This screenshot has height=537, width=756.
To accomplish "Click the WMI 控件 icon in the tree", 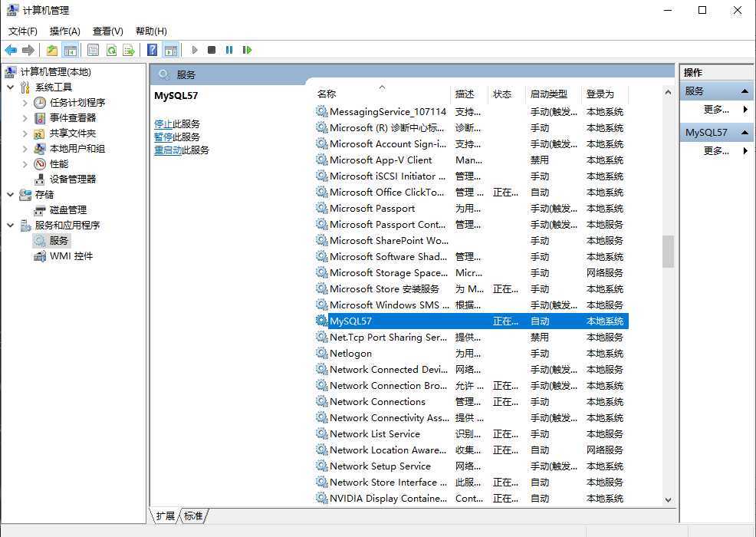I will [x=40, y=256].
